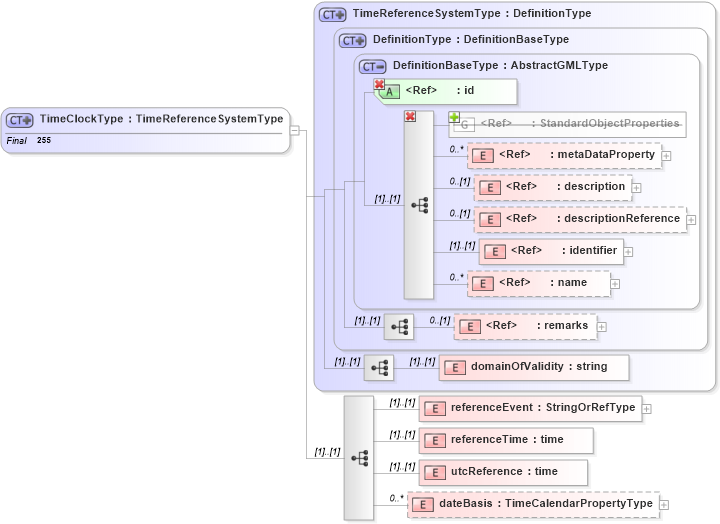Click the 0..* cardinality beside dateBasis
The image size is (720, 524).
pos(396,498)
